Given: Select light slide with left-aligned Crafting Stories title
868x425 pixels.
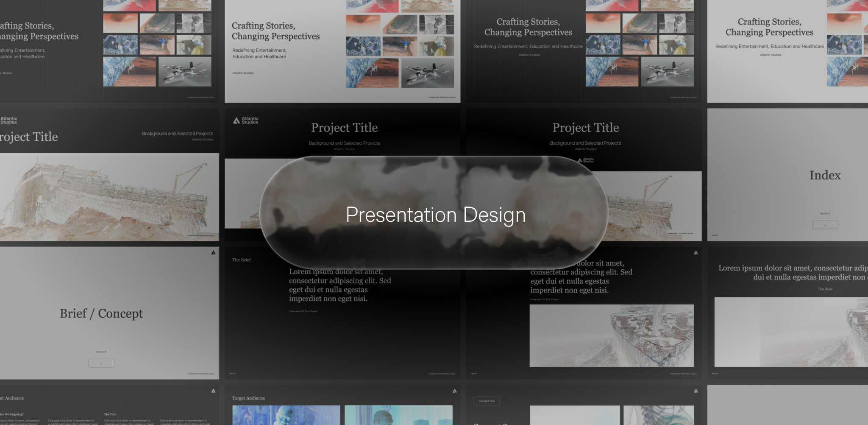Looking at the screenshot, I should pyautogui.click(x=342, y=51).
